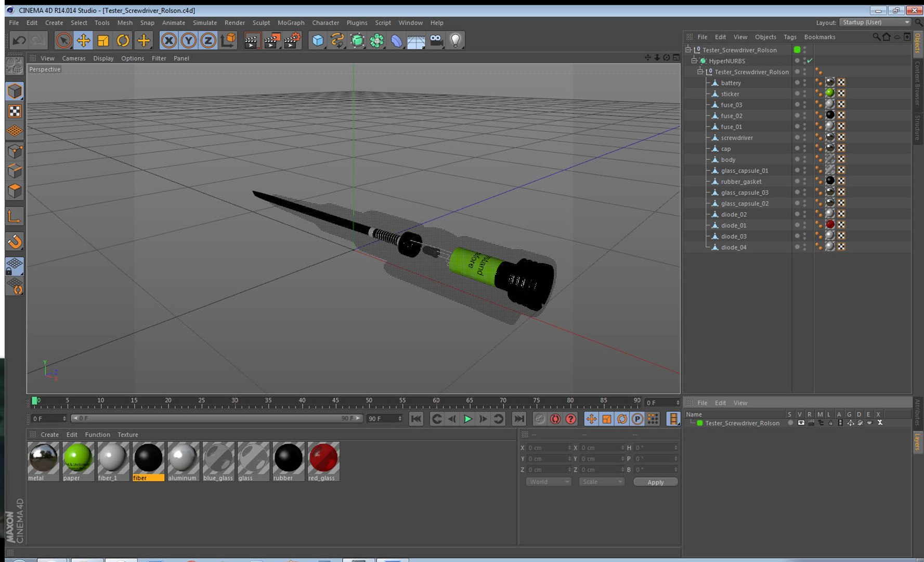Screen dimensions: 924x562
Task: Click the coordinate system icon
Action: 228,41
